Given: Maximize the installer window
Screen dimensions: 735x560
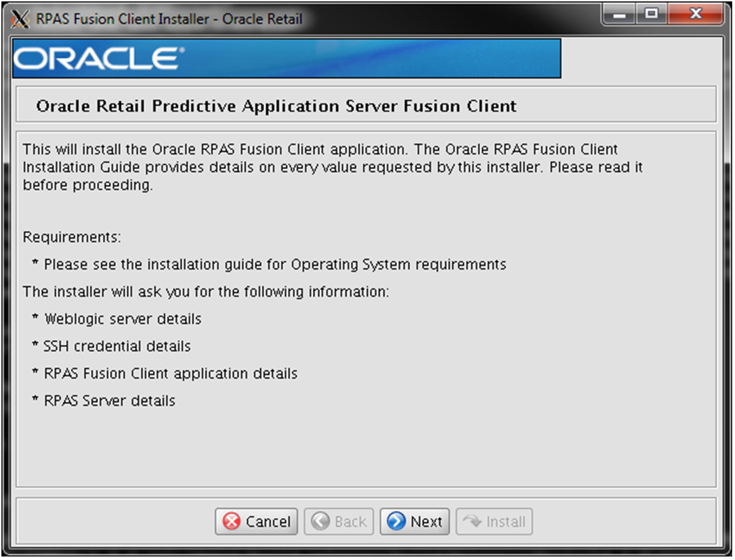Looking at the screenshot, I should pyautogui.click(x=652, y=13).
